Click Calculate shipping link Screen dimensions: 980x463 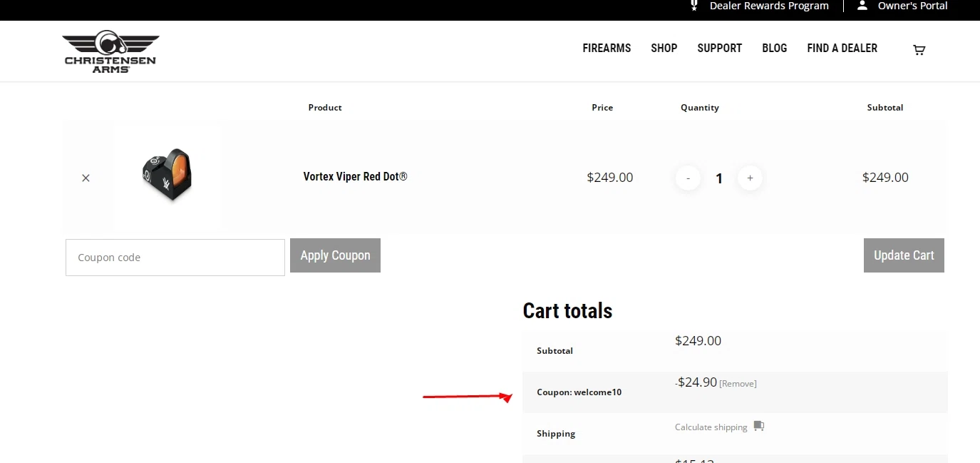pos(711,427)
